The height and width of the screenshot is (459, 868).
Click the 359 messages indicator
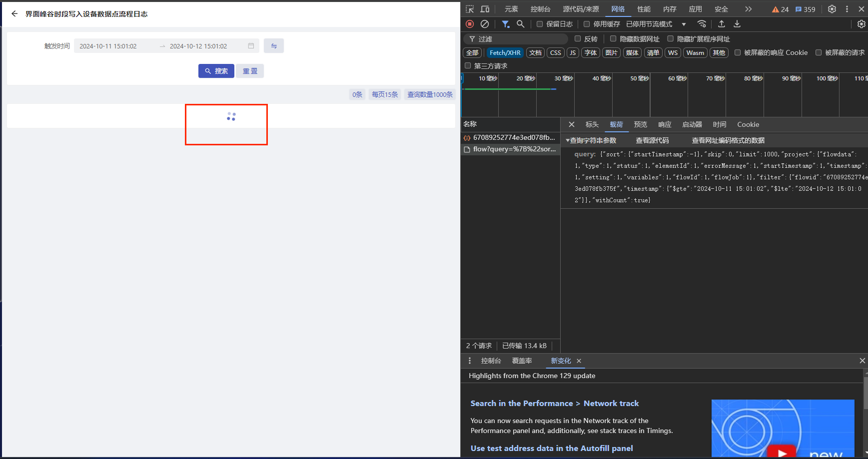(805, 9)
